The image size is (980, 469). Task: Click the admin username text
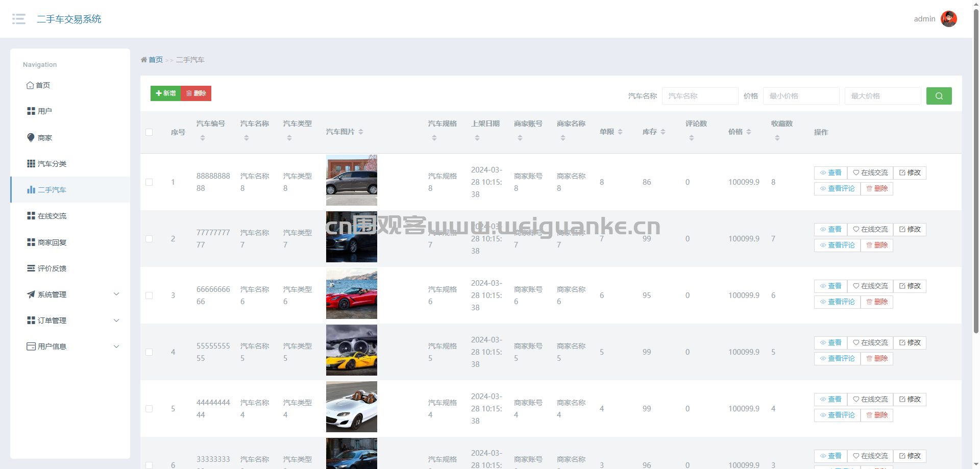click(924, 19)
